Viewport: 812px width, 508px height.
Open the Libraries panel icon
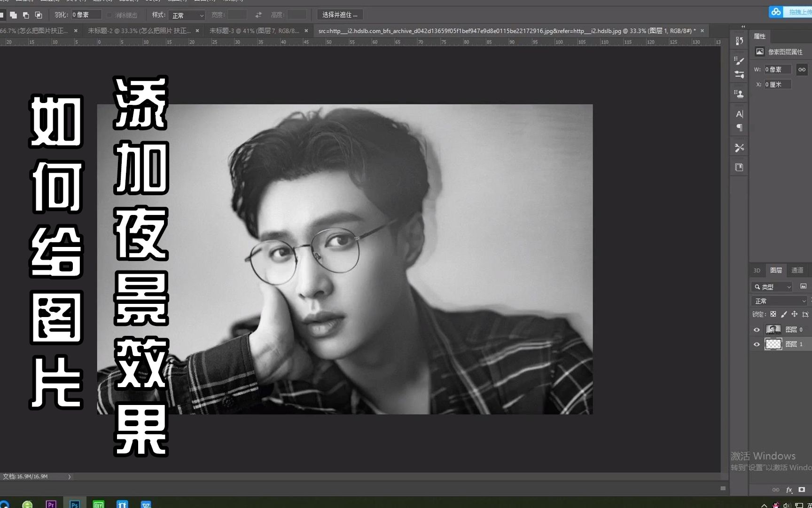[x=739, y=167]
